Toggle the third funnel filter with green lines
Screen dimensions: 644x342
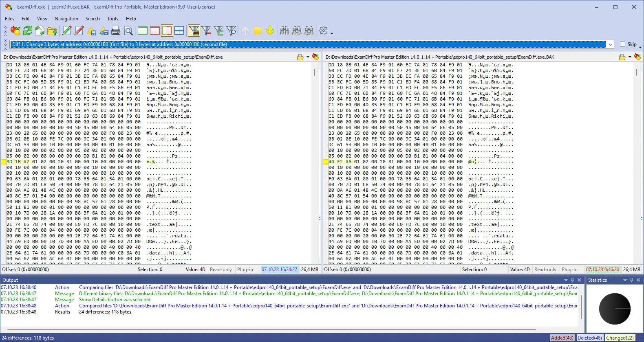click(219, 31)
